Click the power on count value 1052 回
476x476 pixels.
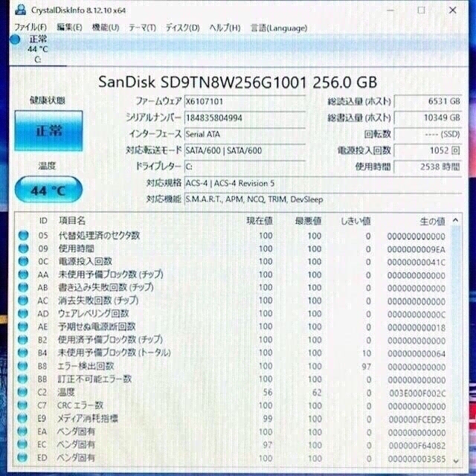pos(428,150)
